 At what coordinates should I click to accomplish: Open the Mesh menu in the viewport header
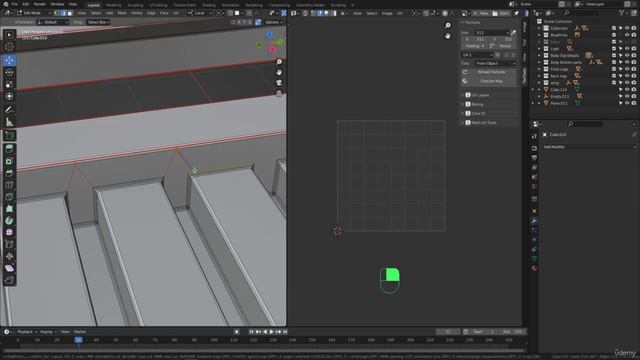coord(122,13)
